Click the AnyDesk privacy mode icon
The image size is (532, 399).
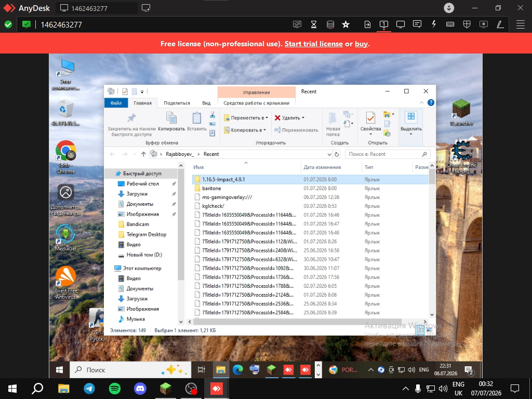(297, 24)
